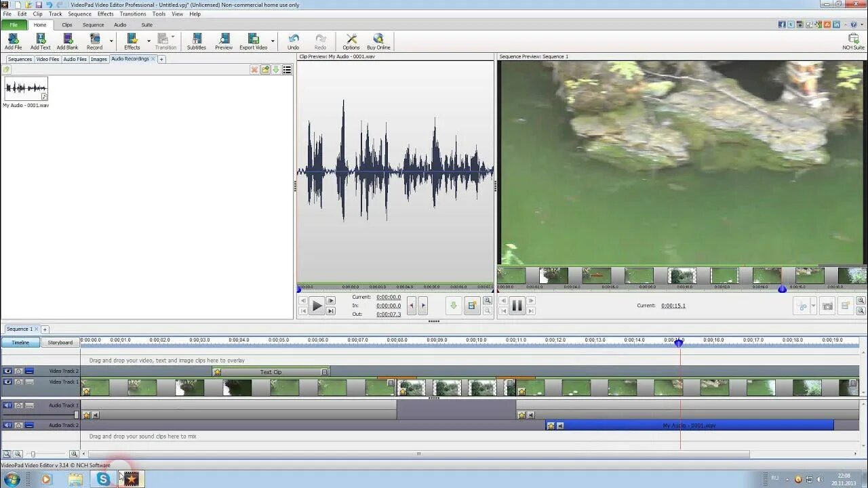Click the Add Text toolbar icon
The height and width of the screenshot is (488, 868).
pos(40,41)
